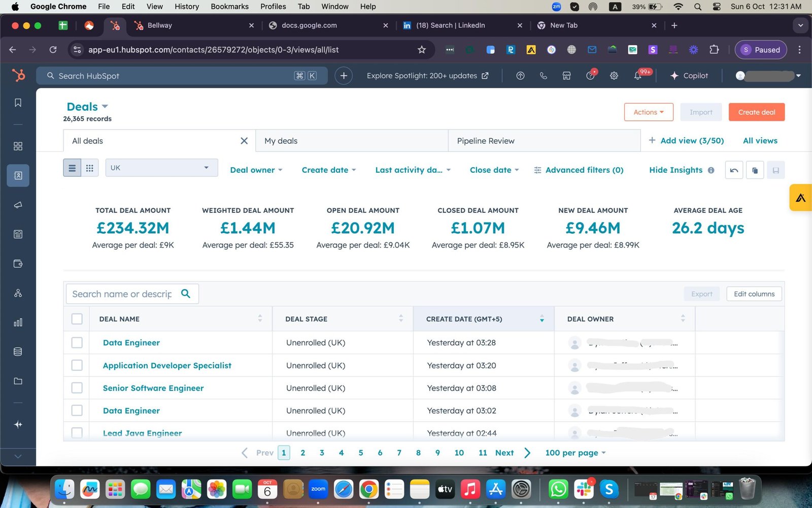
Task: Open Workspaces grid icon in sidebar
Action: pyautogui.click(x=18, y=146)
